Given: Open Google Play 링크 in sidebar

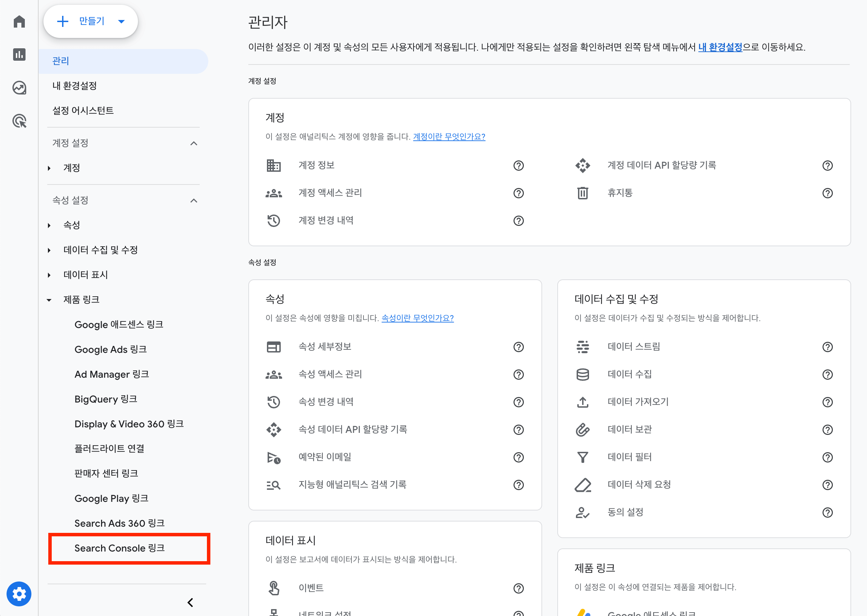Looking at the screenshot, I should point(111,498).
